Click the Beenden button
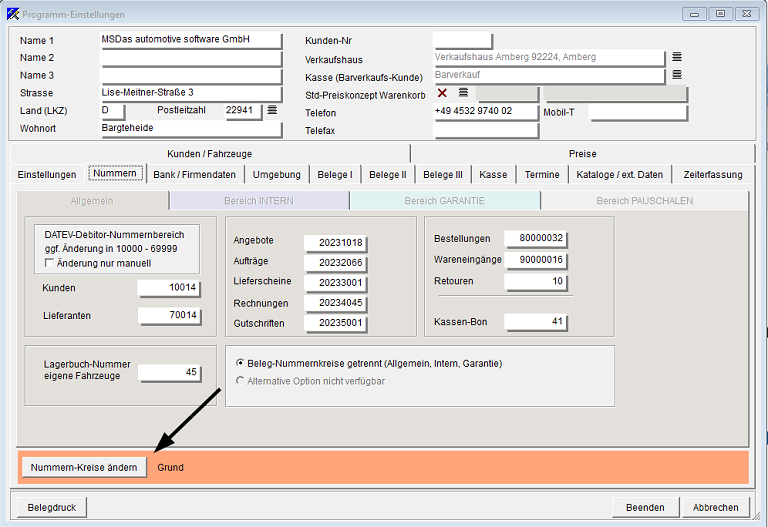 (x=645, y=507)
